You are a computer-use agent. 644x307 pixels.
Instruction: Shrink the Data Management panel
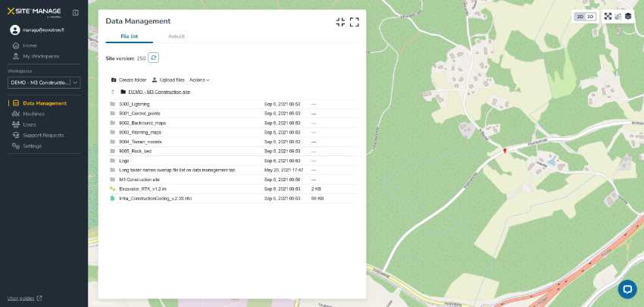(x=340, y=22)
